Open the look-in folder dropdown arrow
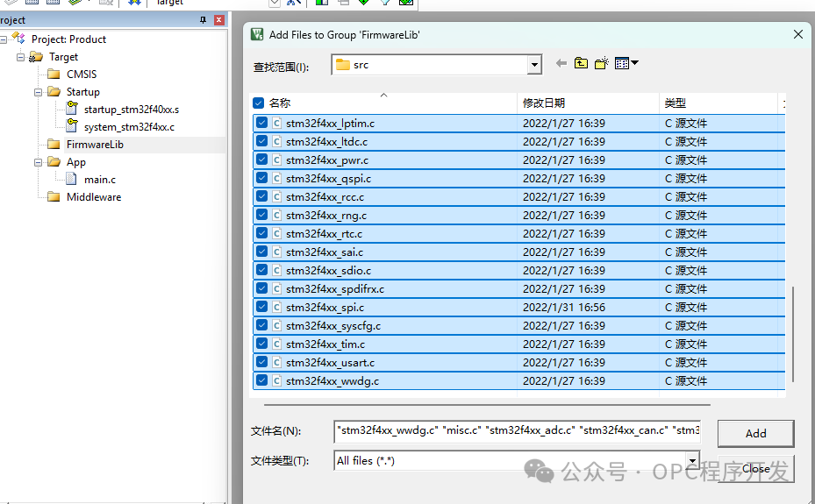Screen dimensions: 815x504 point(534,66)
